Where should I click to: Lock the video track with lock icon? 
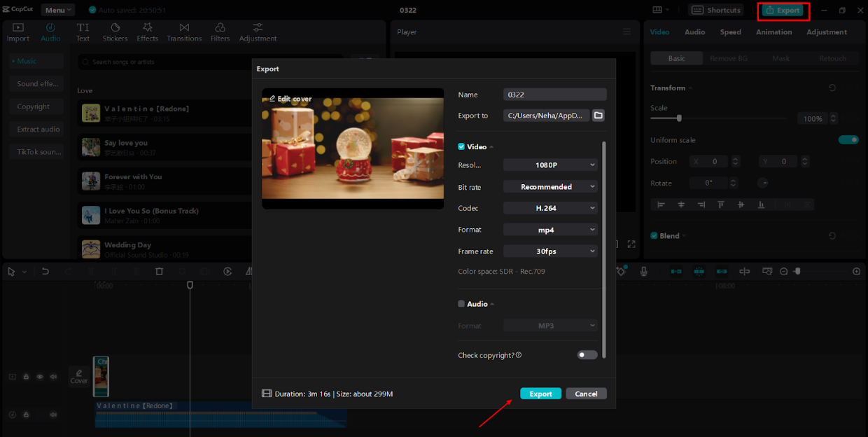[x=26, y=377]
